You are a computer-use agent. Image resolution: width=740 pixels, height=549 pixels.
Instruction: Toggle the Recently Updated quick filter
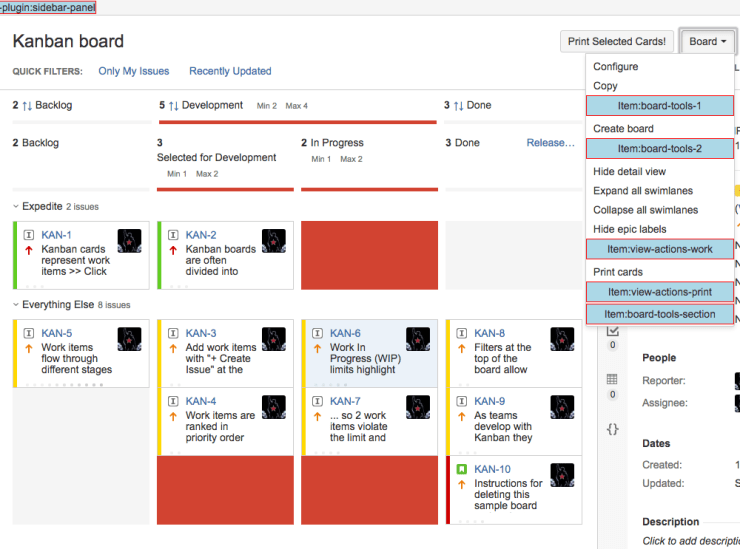[x=230, y=71]
